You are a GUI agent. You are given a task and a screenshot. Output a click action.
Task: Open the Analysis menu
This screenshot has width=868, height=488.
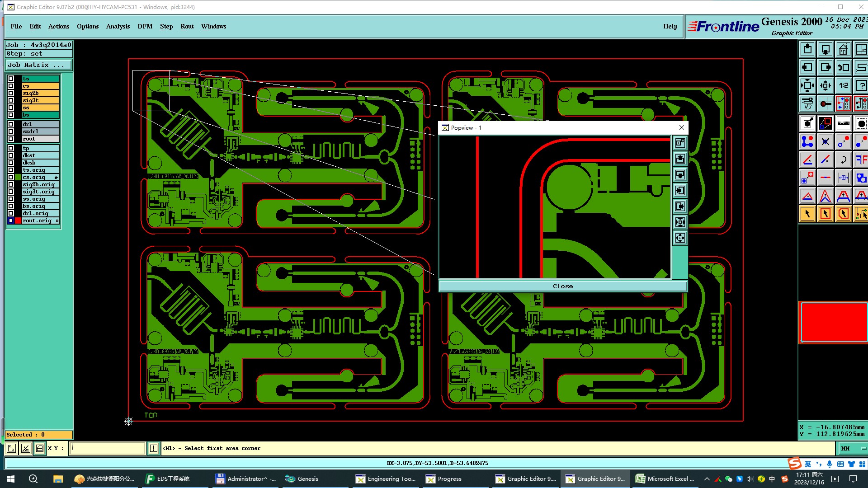click(118, 26)
